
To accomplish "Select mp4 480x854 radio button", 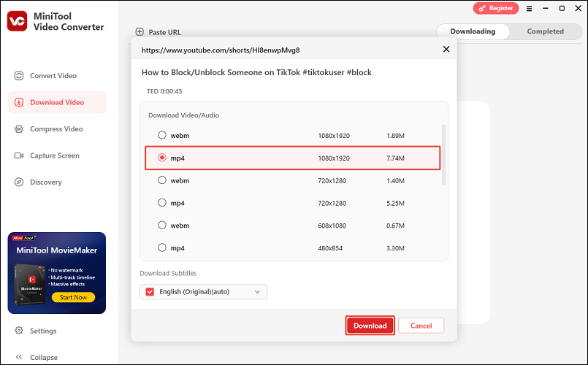I will (161, 247).
